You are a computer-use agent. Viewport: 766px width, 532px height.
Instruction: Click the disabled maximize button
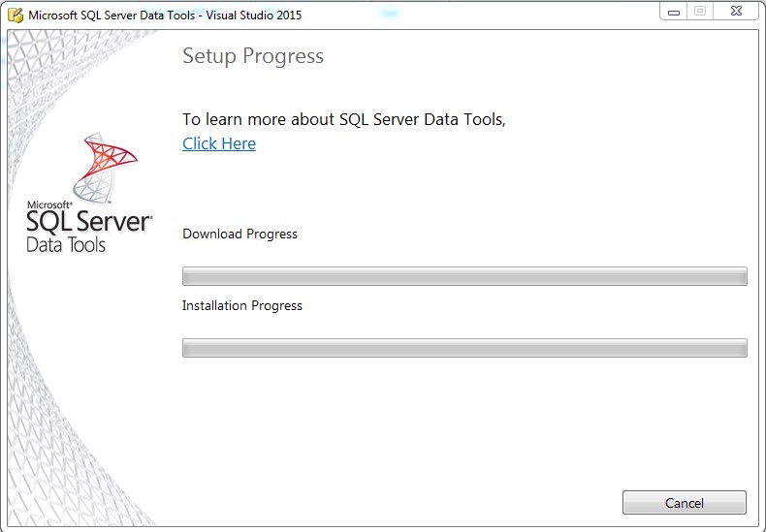point(700,12)
